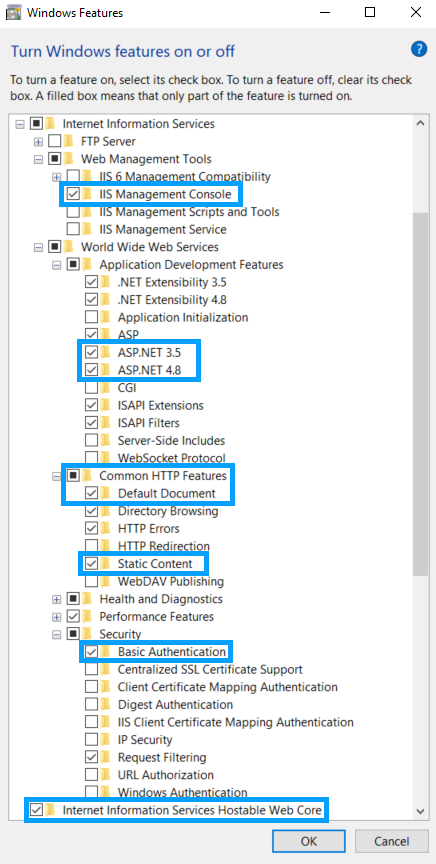Expand IIS 6 Management Compatibility node
The width and height of the screenshot is (436, 864).
tap(56, 177)
